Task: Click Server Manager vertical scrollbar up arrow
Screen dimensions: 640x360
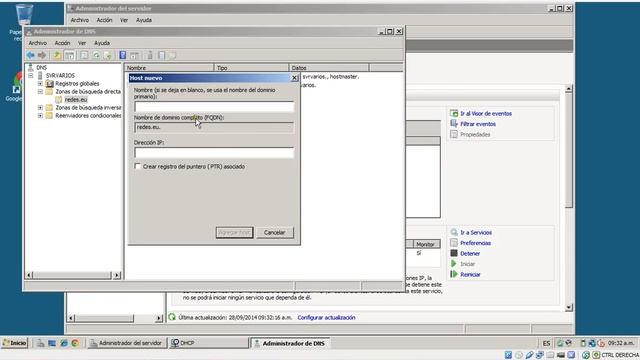Action: [569, 89]
